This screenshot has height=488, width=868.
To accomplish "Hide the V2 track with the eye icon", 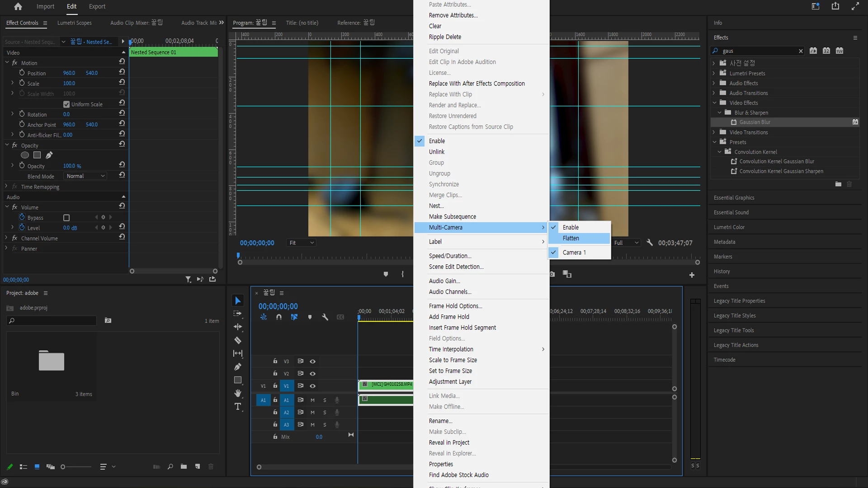I will point(312,374).
